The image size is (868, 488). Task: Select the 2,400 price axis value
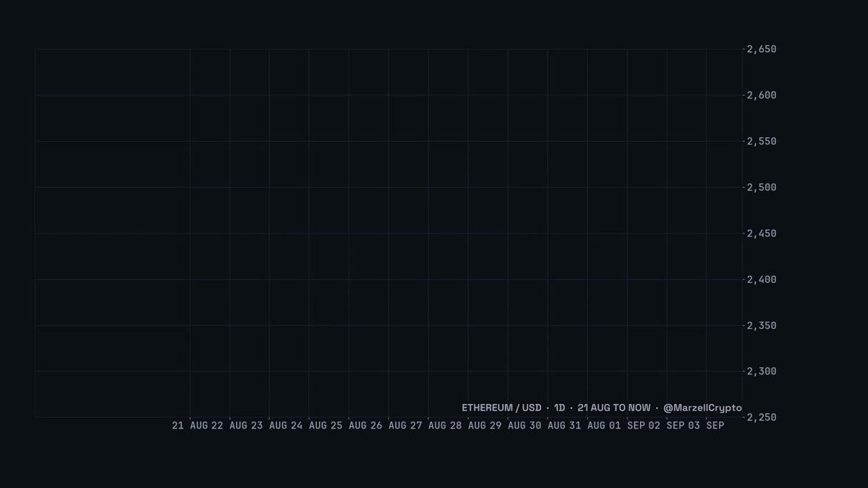coord(762,279)
